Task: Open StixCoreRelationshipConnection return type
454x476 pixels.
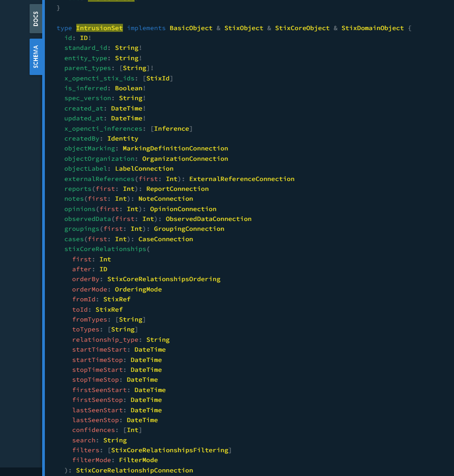Action: click(x=134, y=470)
